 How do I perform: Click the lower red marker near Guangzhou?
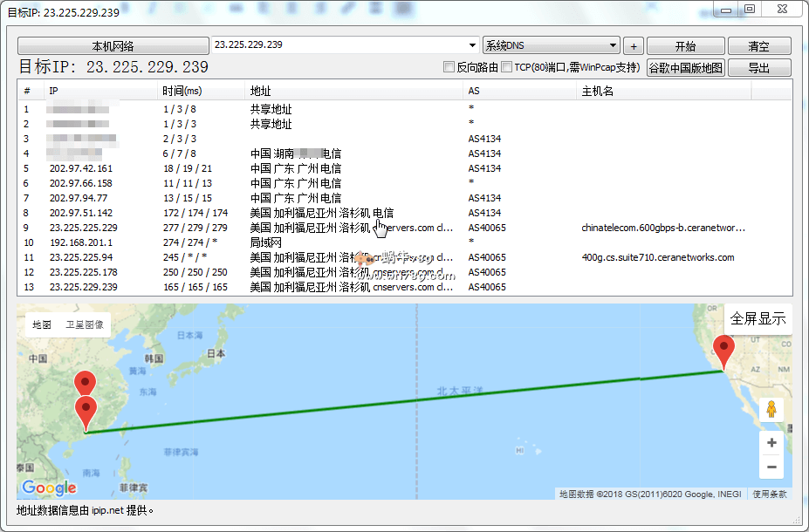point(86,411)
